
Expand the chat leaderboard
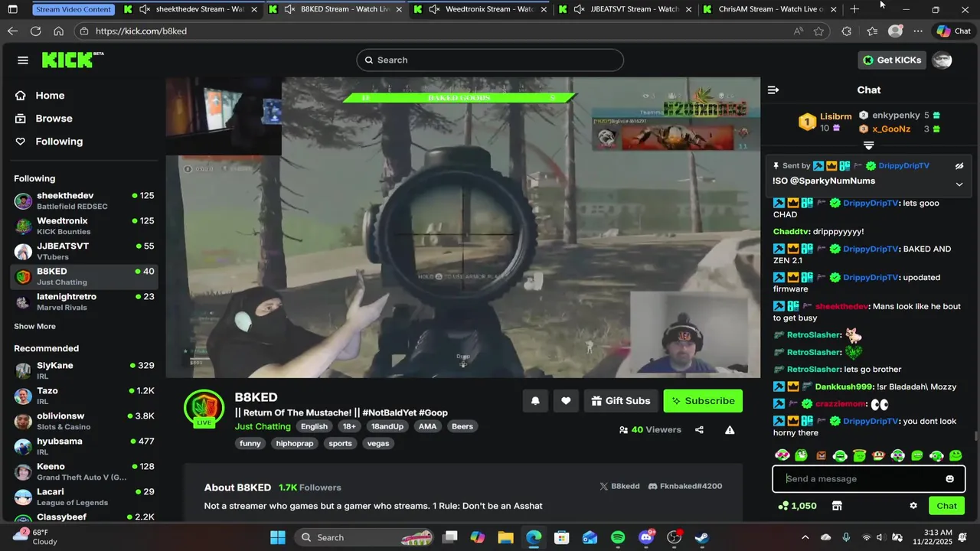click(869, 145)
